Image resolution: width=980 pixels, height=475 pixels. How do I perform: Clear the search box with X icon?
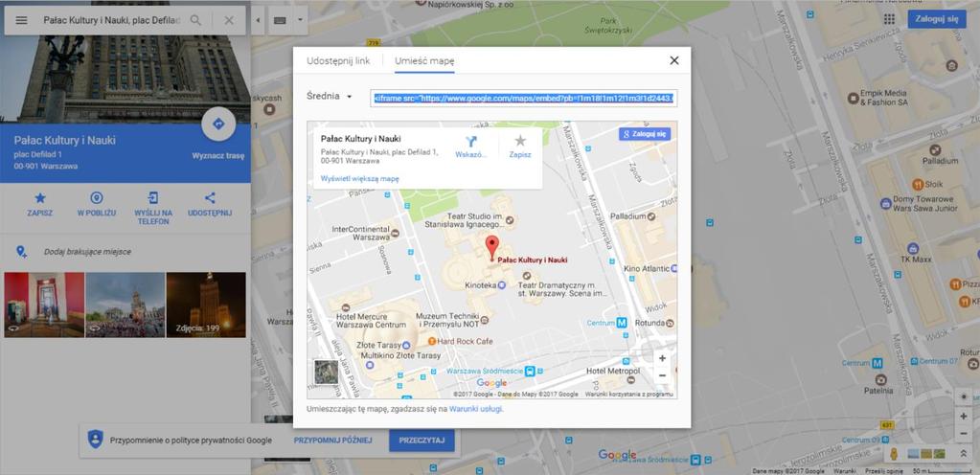click(x=229, y=20)
